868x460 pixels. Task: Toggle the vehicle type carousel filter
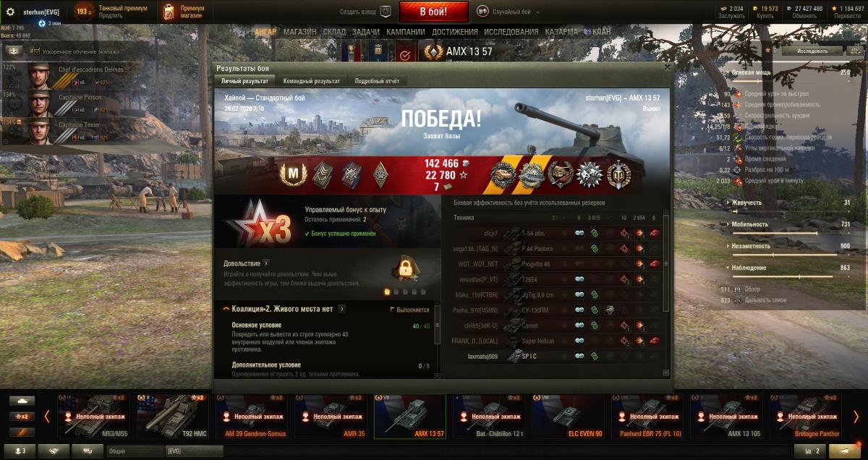coord(23,401)
